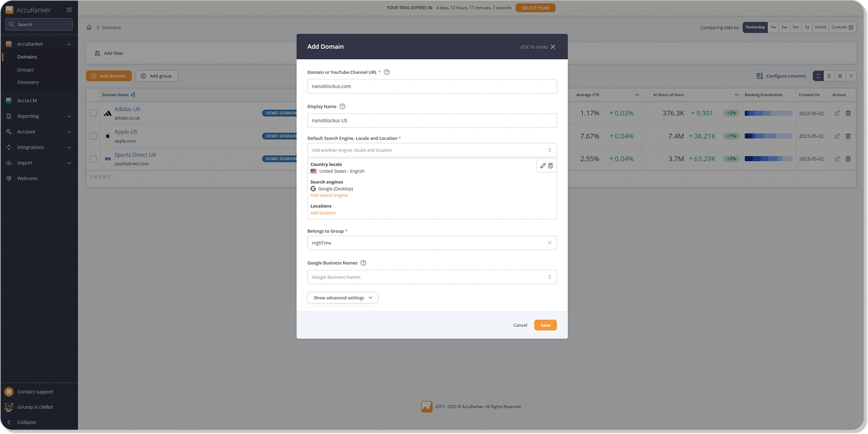Screen dimensions: 868x434
Task: Open help for Domain or YouTube Channel URL
Action: click(387, 72)
